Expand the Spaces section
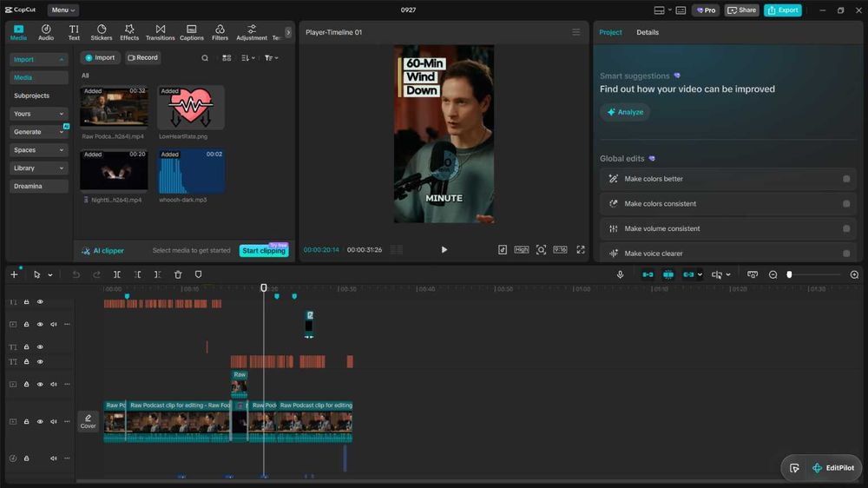 coord(38,150)
